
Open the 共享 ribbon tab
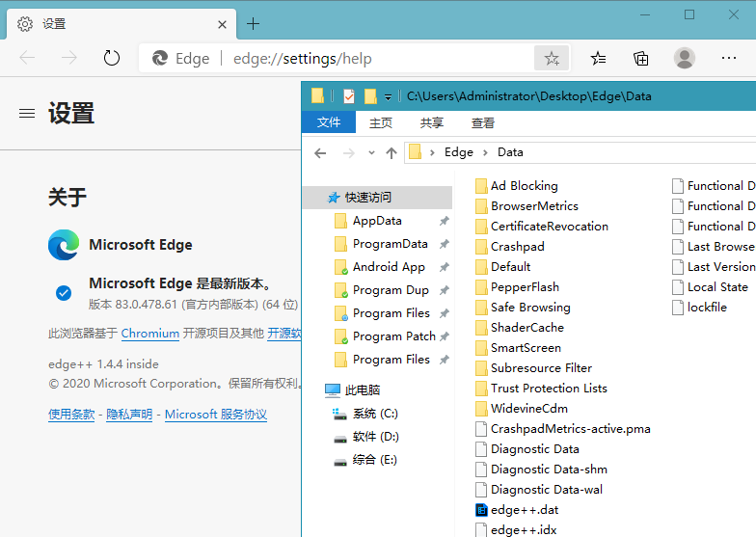click(x=432, y=123)
